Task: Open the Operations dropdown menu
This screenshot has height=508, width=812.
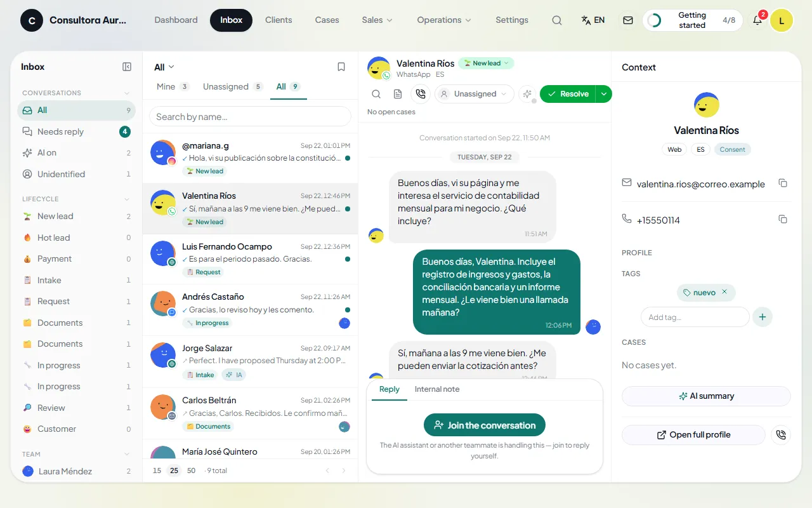Action: coord(444,20)
